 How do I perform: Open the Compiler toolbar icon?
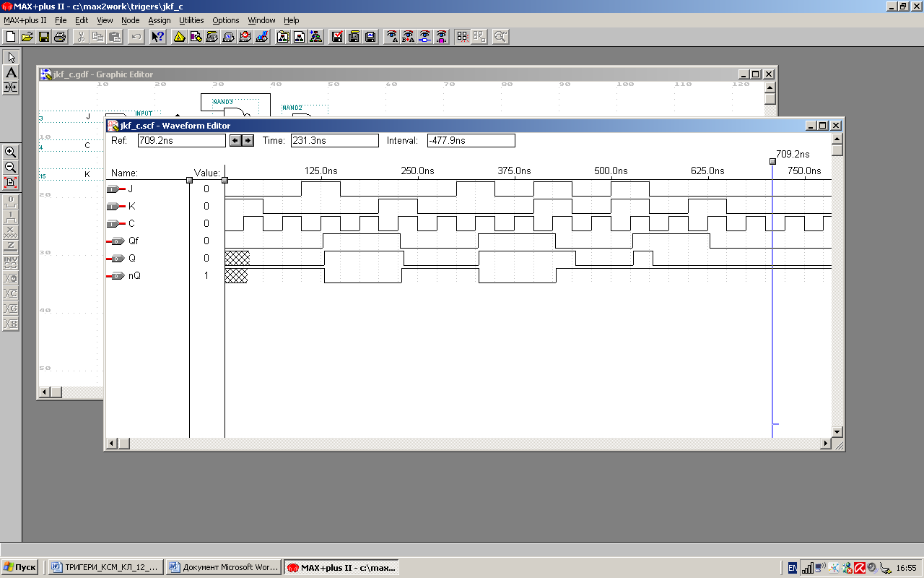point(212,36)
